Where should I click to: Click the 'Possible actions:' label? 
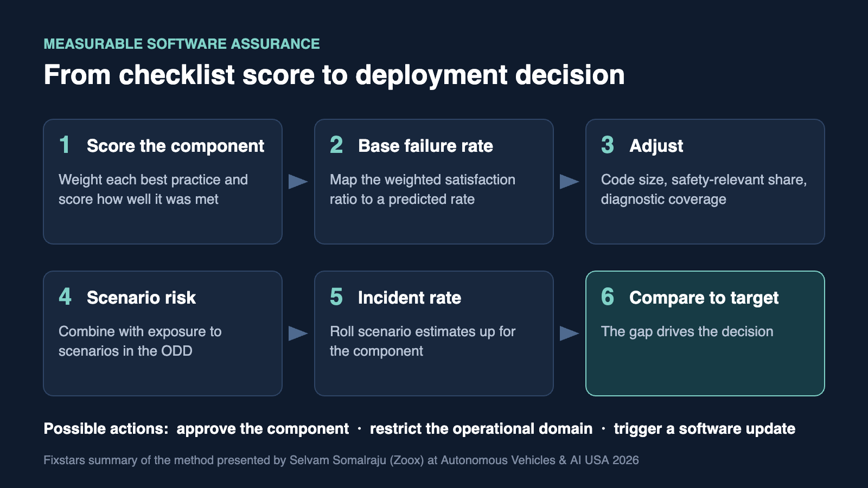[106, 429]
